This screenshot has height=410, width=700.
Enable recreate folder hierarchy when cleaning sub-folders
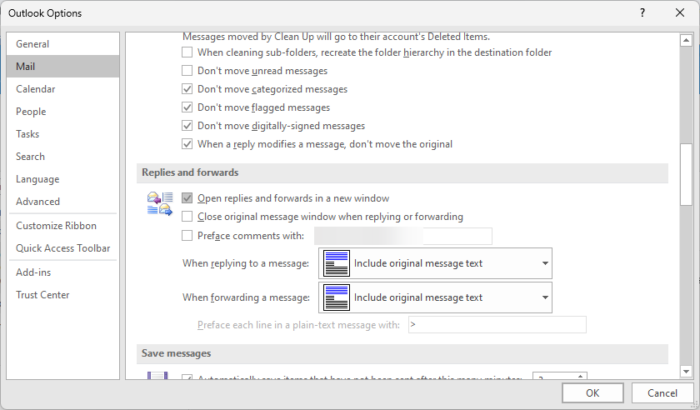pyautogui.click(x=187, y=52)
